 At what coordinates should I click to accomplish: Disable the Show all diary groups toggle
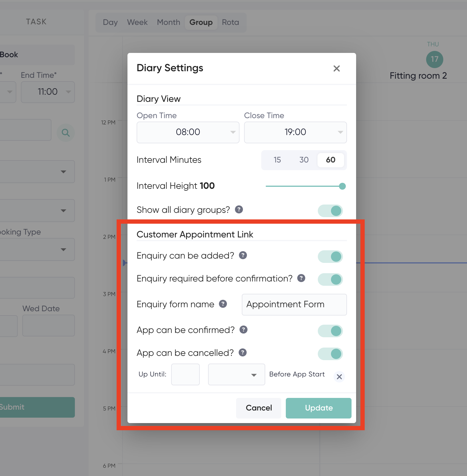tap(330, 211)
